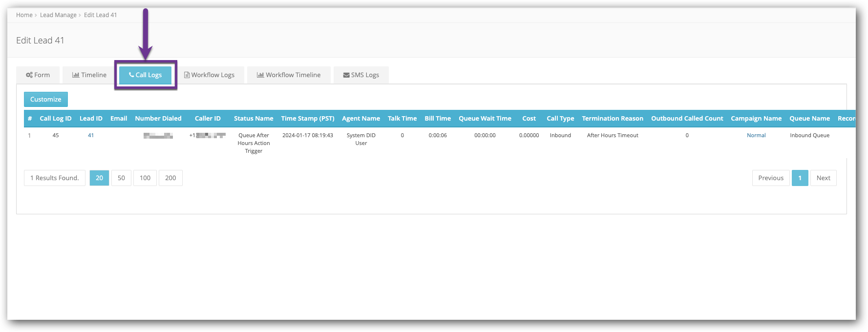Screen dimensions: 868x332
Task: Go to Home breadcrumb
Action: tap(24, 15)
